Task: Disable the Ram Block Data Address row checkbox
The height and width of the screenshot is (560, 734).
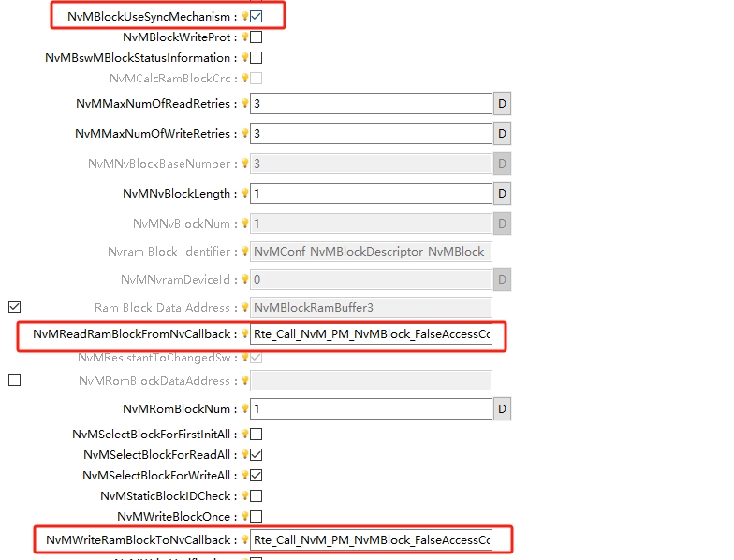Action: pyautogui.click(x=14, y=306)
